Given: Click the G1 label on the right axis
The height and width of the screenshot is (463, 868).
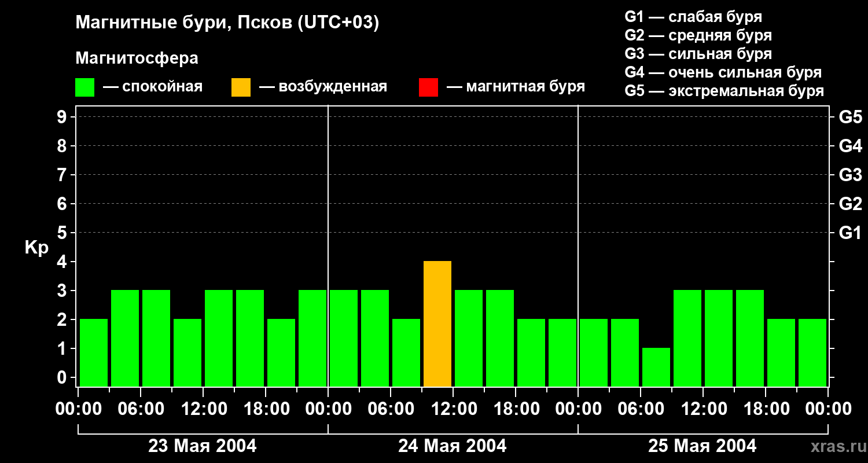Looking at the screenshot, I should point(851,233).
